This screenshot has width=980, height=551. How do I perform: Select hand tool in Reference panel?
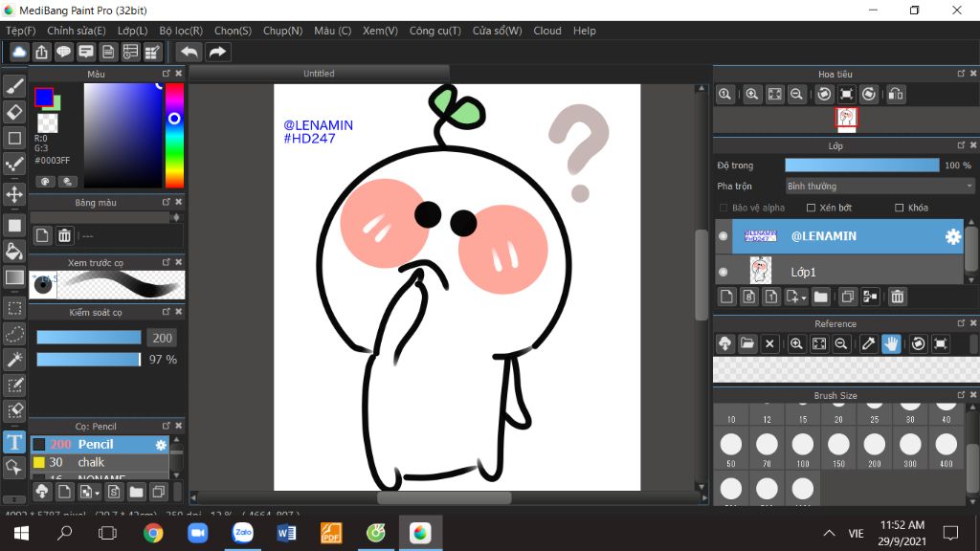pos(891,343)
